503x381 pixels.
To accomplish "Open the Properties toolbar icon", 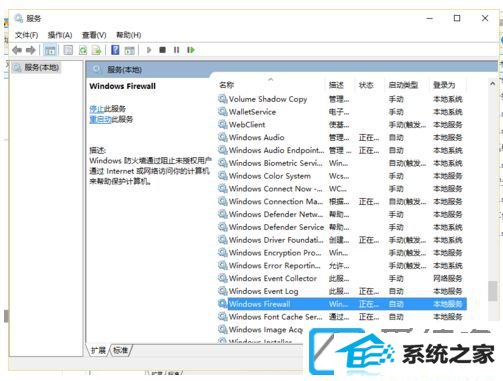I will point(68,50).
